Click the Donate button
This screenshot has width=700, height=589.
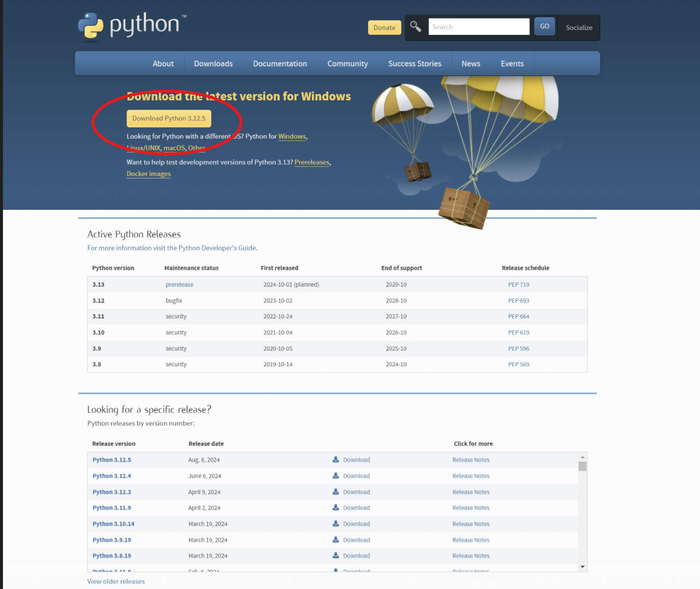pos(385,28)
